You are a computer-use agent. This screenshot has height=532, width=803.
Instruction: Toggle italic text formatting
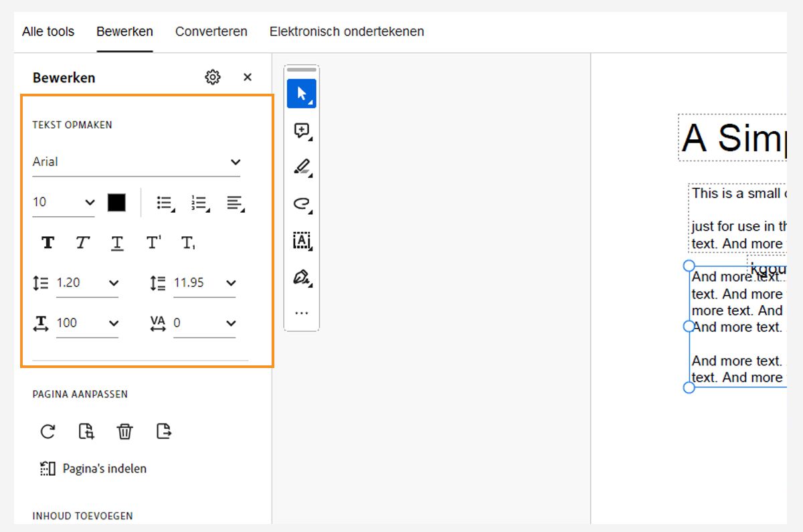click(x=82, y=242)
